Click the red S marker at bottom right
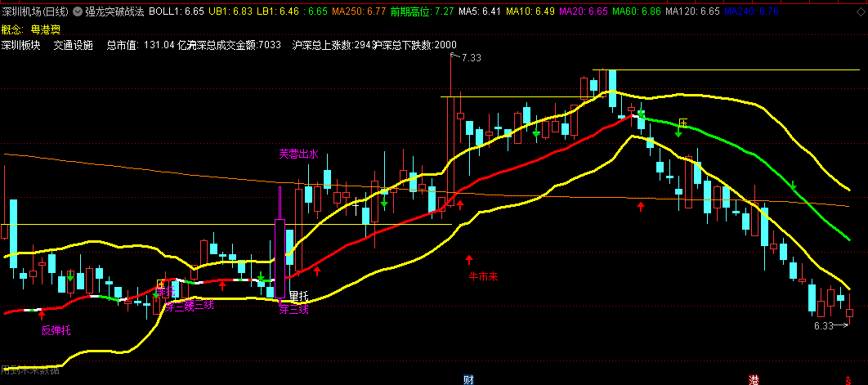This screenshot has width=868, height=385. [x=848, y=379]
